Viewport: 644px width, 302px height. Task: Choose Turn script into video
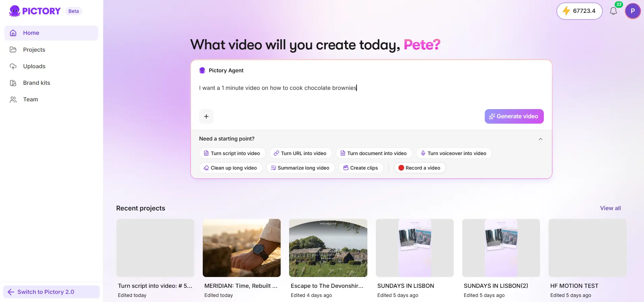pyautogui.click(x=232, y=153)
